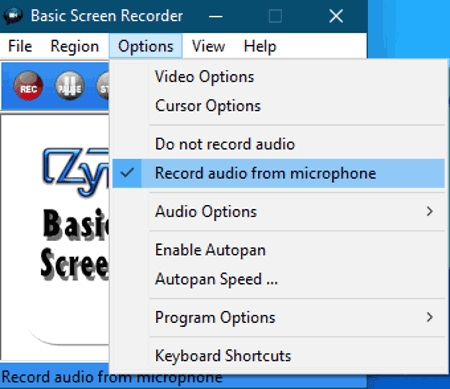Click the partially hidden Stop button
The image size is (450, 389).
coord(103,86)
